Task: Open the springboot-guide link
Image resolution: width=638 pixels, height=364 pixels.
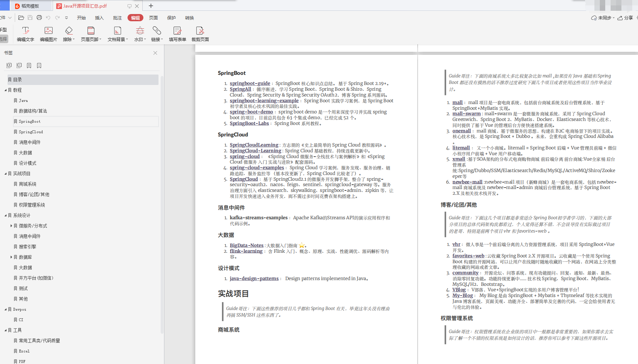Action: 250,84
